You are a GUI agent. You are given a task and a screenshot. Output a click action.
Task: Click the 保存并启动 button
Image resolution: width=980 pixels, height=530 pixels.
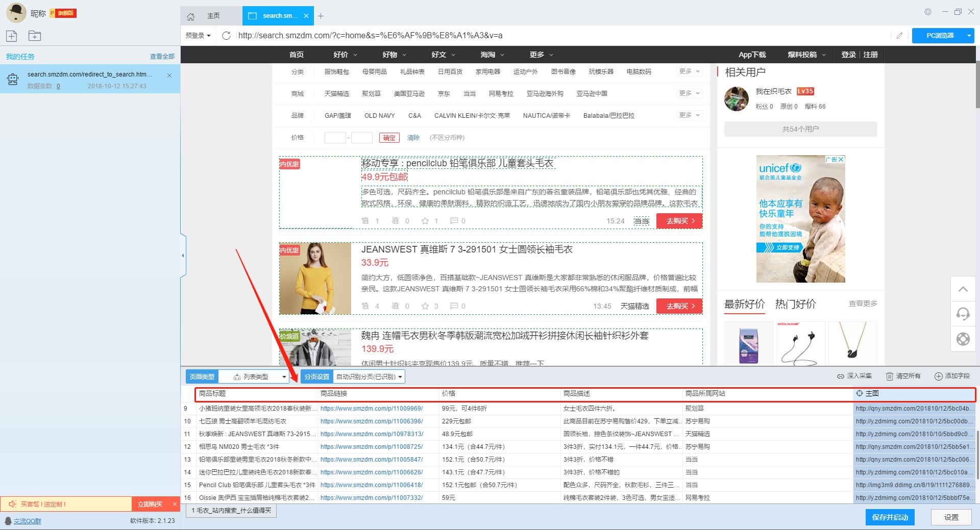coord(890,517)
